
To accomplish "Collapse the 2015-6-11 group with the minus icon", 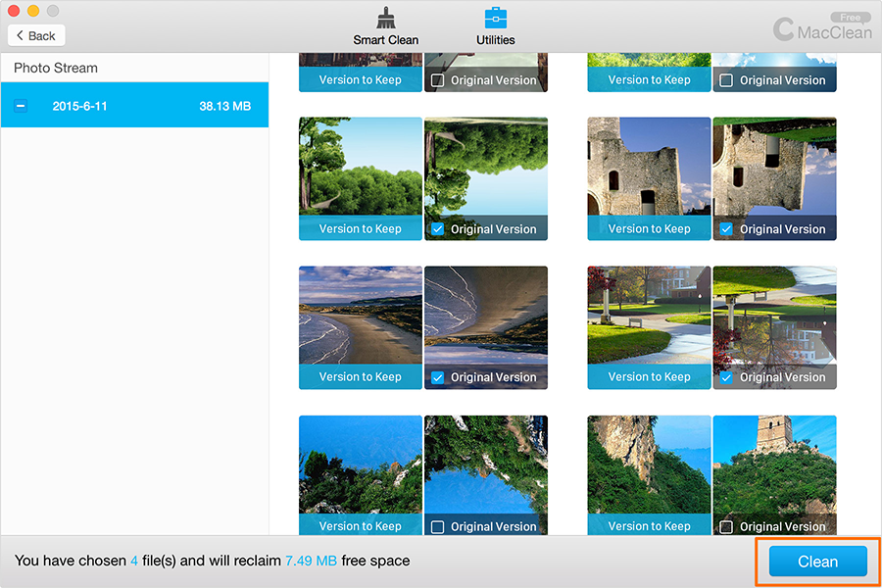I will coord(21,106).
